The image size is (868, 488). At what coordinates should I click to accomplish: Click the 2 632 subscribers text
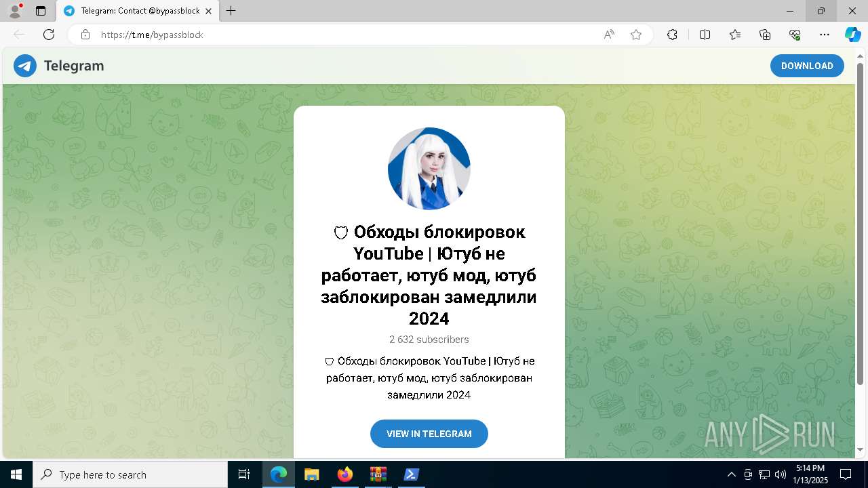[429, 340]
